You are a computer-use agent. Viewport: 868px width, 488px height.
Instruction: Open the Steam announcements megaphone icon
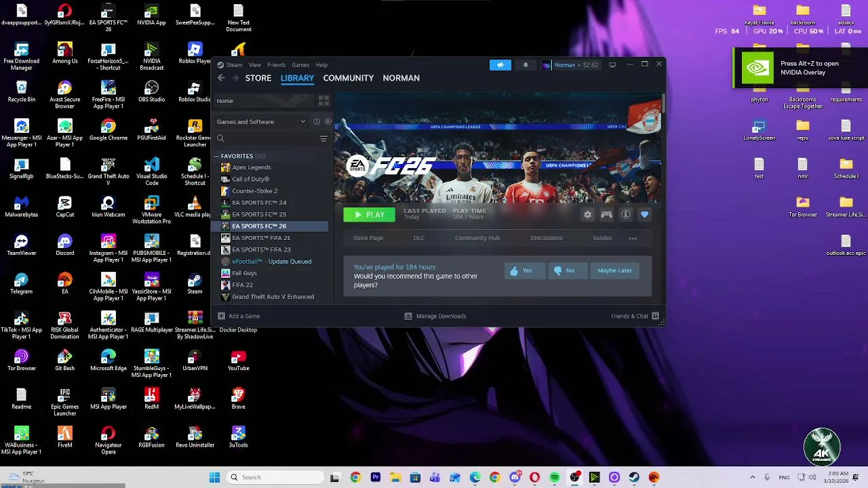click(x=500, y=65)
